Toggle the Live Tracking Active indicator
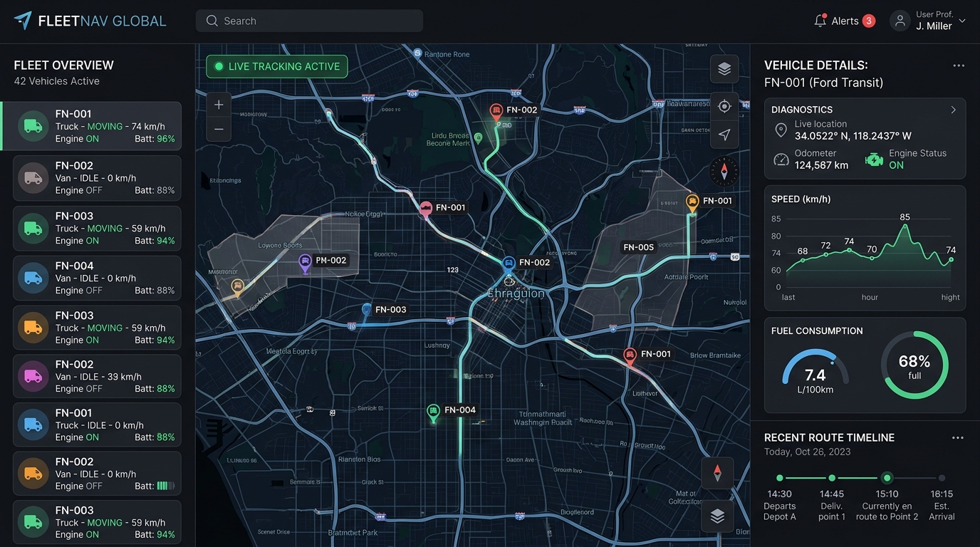Screen dimensions: 980x547 [x=277, y=66]
